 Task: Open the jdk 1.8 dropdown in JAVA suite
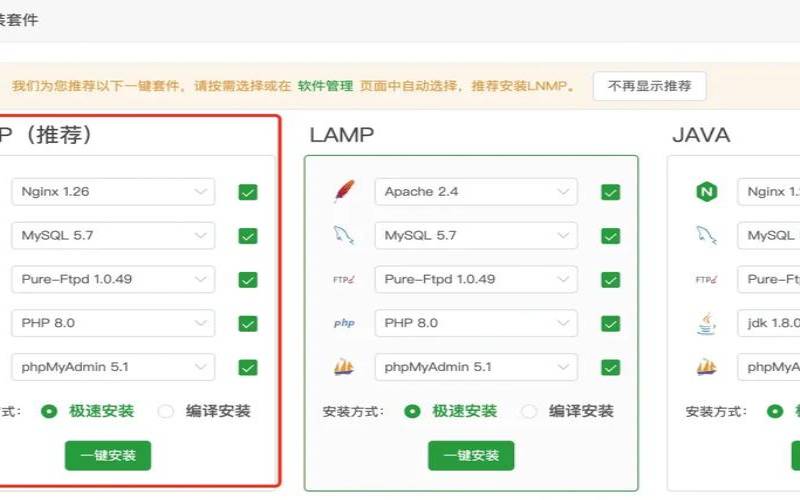point(769,323)
